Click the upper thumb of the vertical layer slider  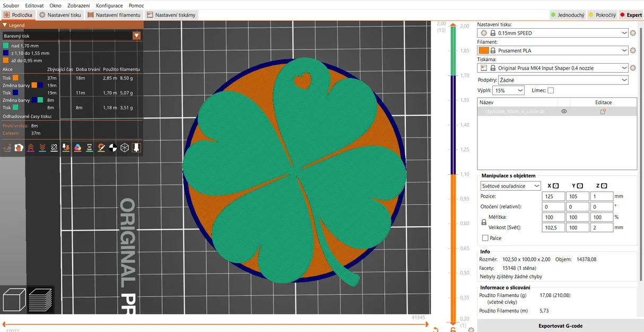[x=452, y=25]
